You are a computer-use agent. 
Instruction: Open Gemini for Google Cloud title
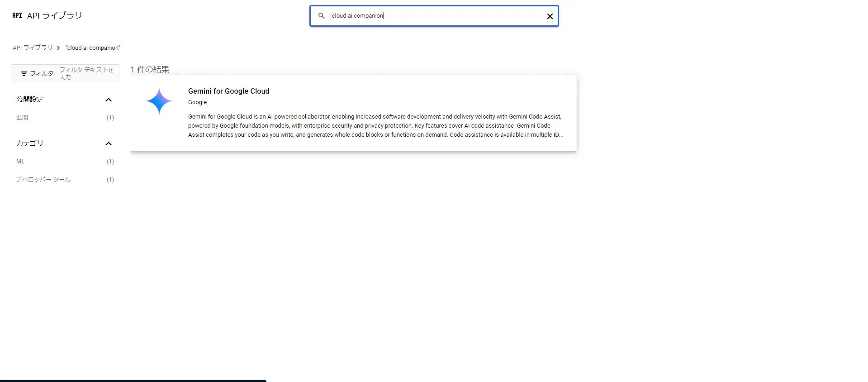click(x=229, y=91)
